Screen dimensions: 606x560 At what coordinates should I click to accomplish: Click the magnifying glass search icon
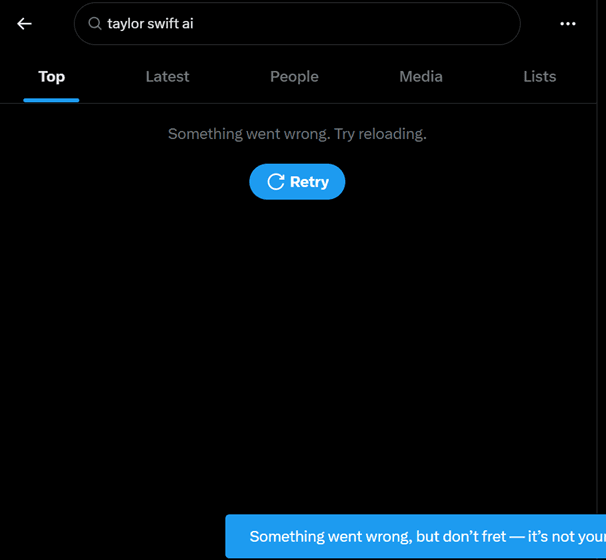pos(95,24)
